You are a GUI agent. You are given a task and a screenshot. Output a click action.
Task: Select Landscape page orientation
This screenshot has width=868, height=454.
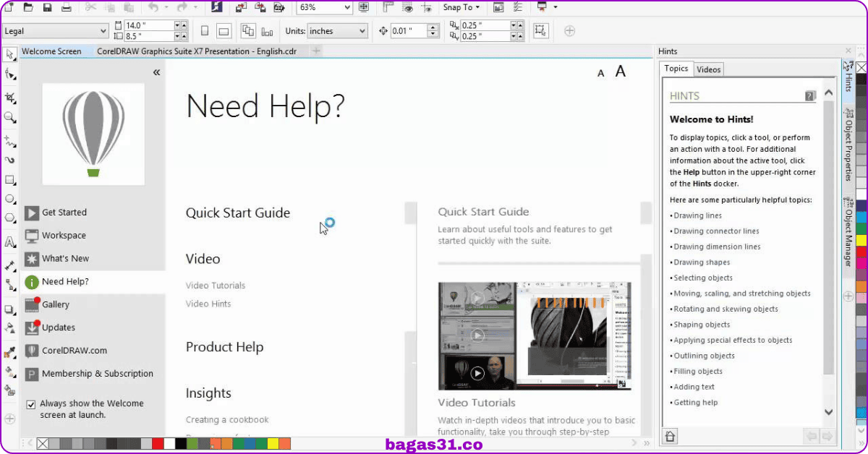point(224,30)
